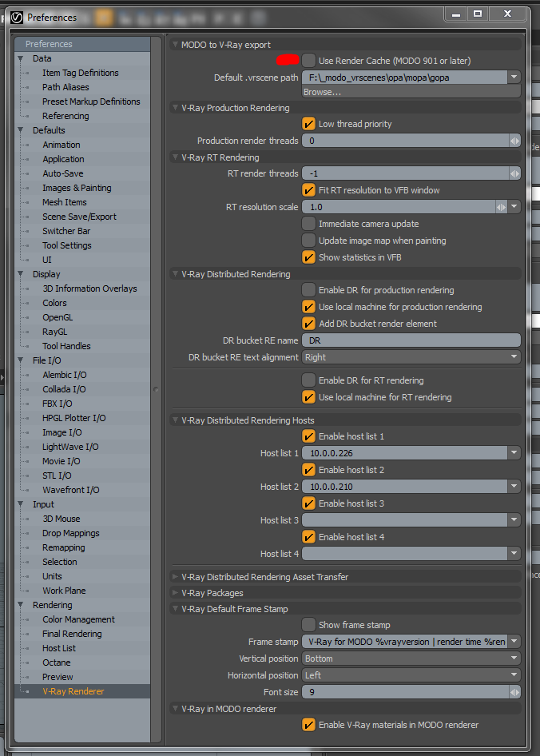This screenshot has height=756, width=540.
Task: Toggle Use local machine for RT rendering
Action: pyautogui.click(x=308, y=397)
